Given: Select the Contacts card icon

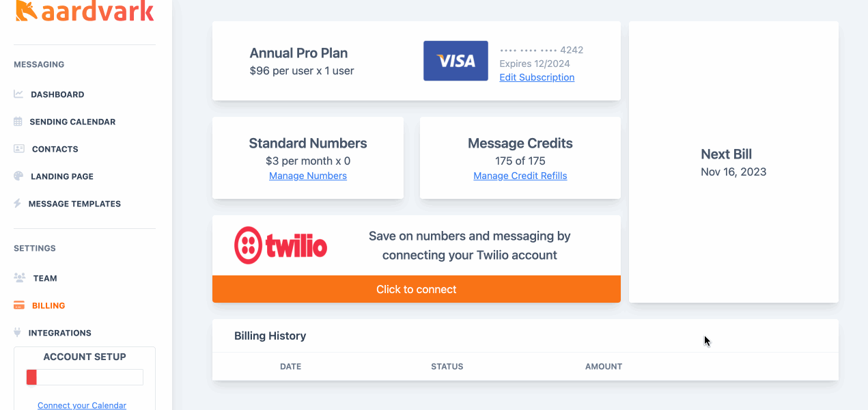Looking at the screenshot, I should tap(19, 149).
